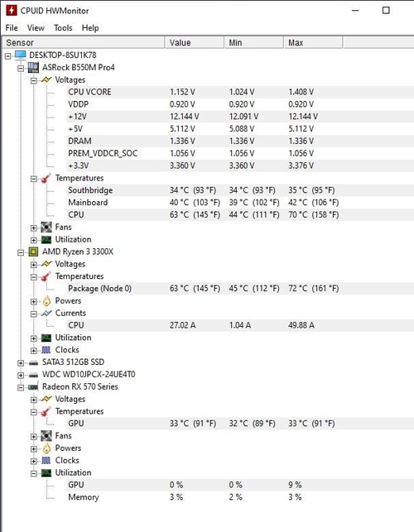
Task: Click the motherboard Fans icon
Action: (x=46, y=227)
